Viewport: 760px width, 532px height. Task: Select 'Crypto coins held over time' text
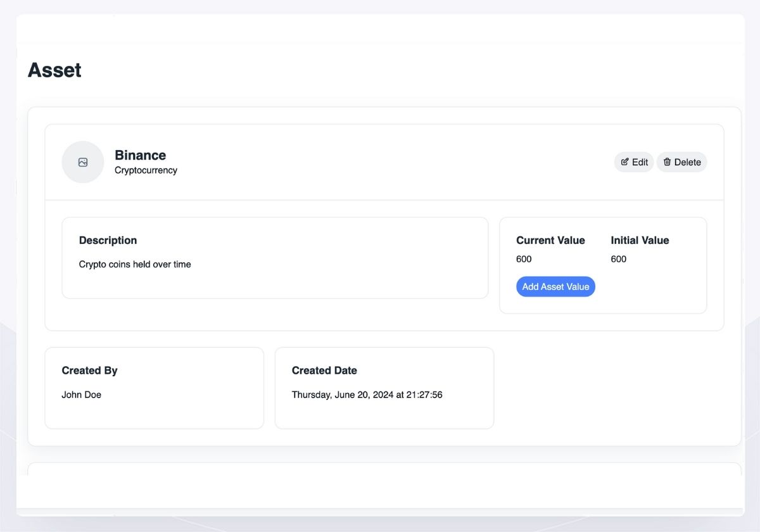135,264
